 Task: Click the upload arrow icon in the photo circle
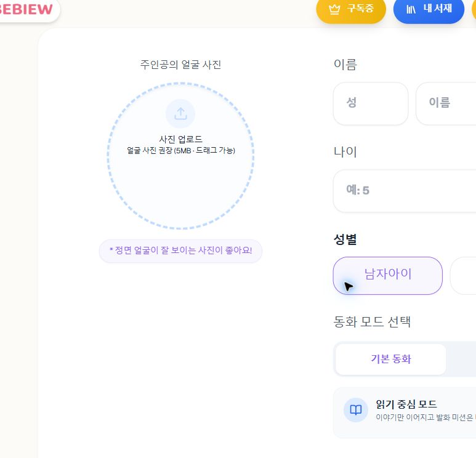[x=180, y=114]
